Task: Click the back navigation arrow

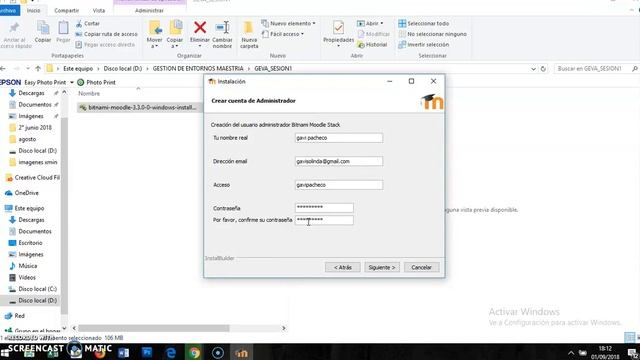Action: coord(3,69)
